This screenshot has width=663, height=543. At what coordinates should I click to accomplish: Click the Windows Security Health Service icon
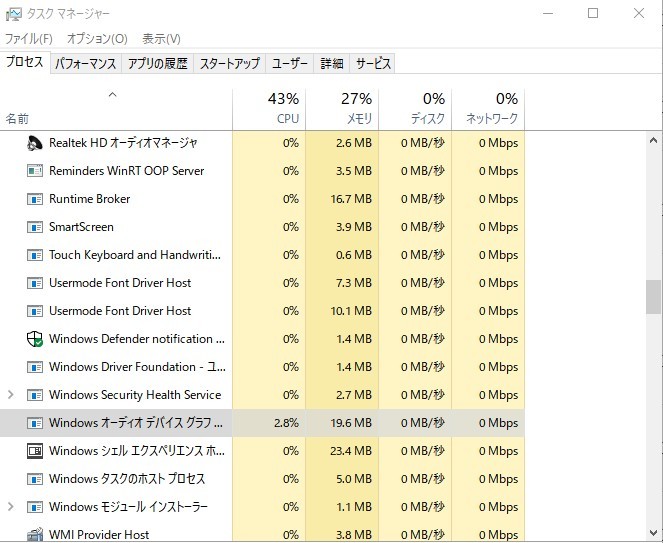click(35, 395)
